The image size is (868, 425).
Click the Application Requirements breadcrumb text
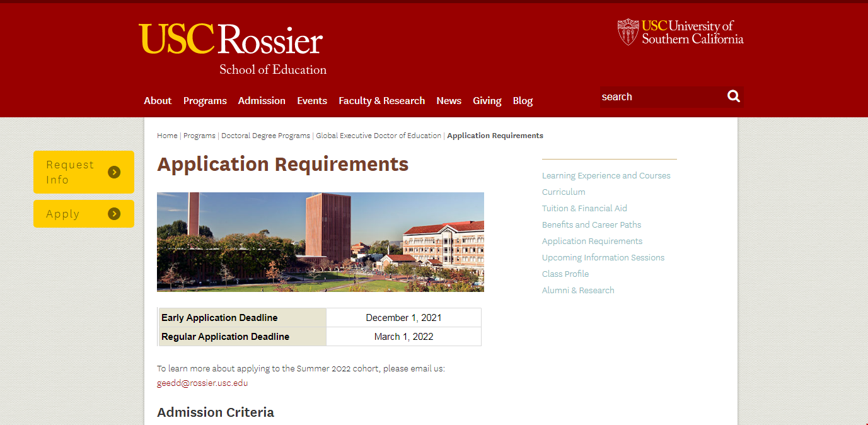[x=495, y=136]
